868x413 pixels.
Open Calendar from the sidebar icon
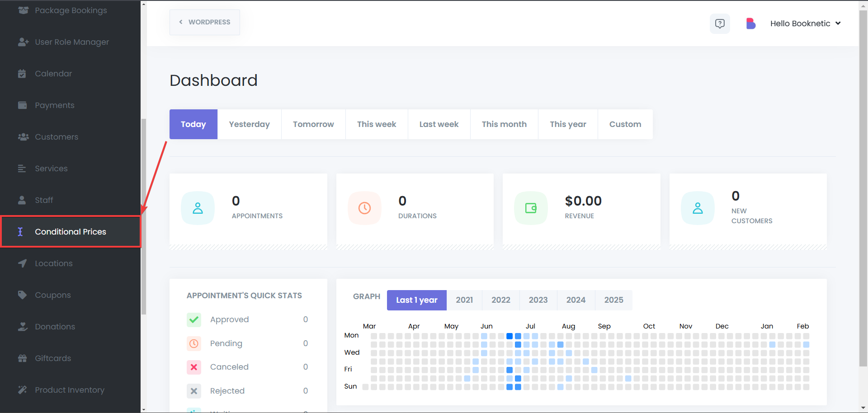[x=22, y=74]
